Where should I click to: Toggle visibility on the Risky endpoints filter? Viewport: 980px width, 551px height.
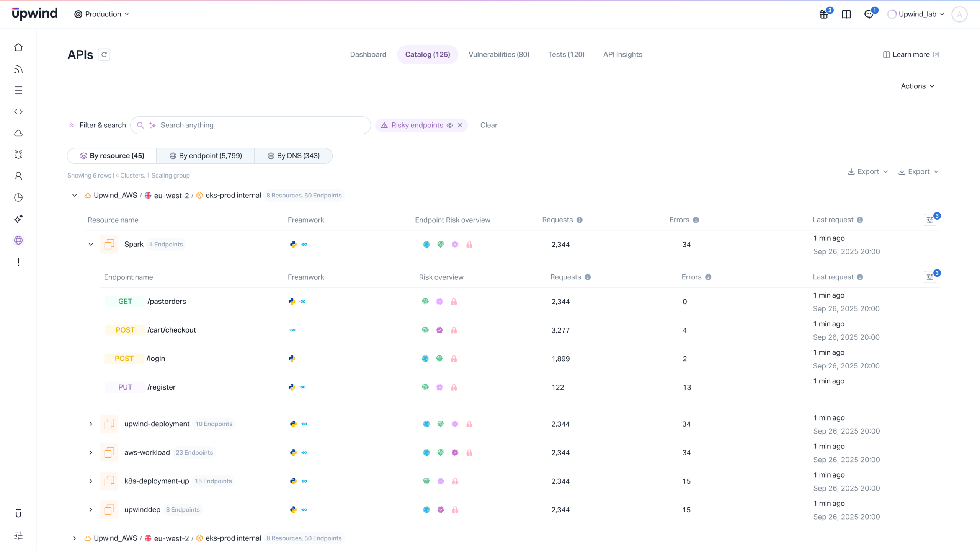[449, 125]
